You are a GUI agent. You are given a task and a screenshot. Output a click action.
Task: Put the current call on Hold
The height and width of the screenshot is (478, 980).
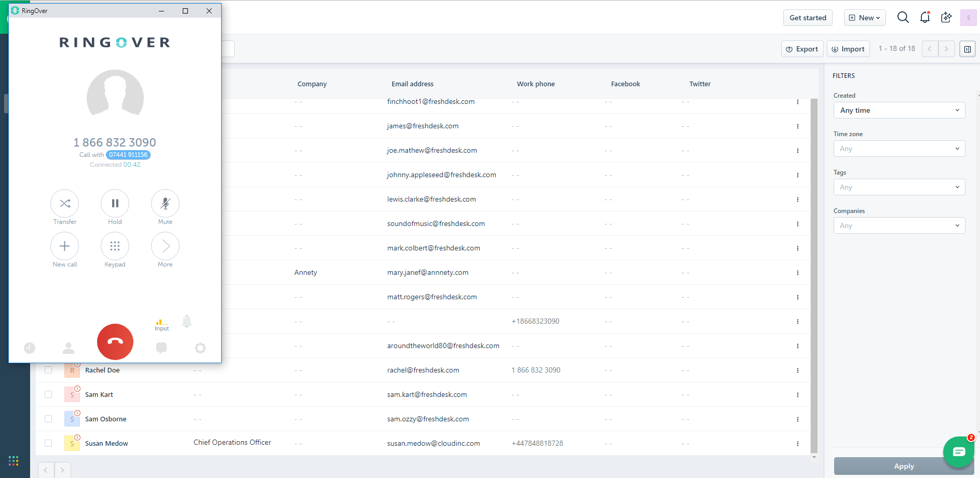(115, 203)
